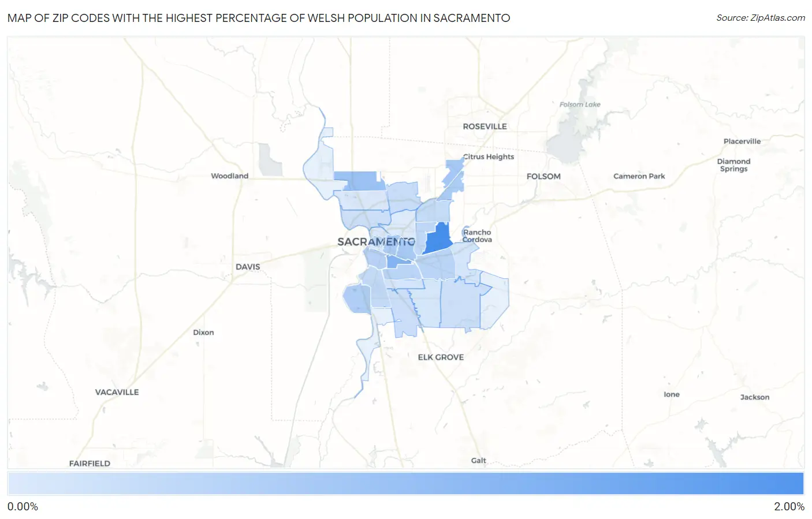This screenshot has width=812, height=519.
Task: Click the ELK GROVE label
Action: tap(441, 357)
